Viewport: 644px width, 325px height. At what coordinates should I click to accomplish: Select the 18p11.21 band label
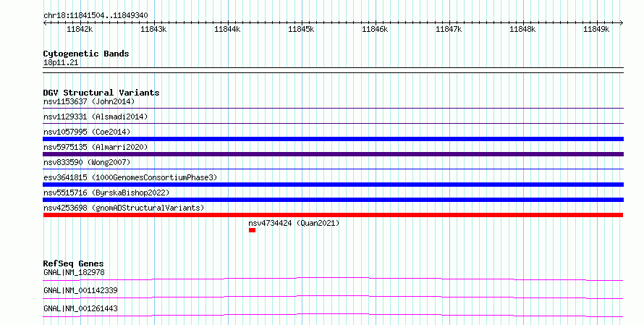click(61, 62)
